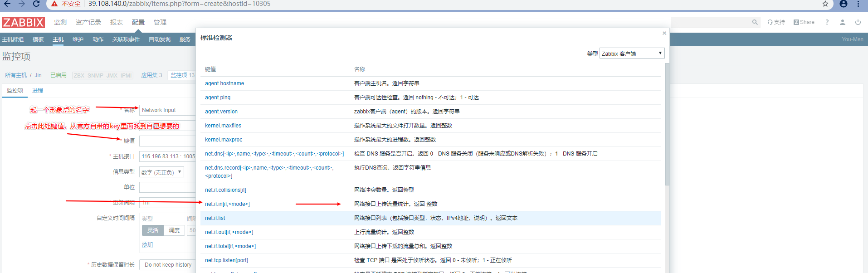Open the help question mark icon

(827, 22)
